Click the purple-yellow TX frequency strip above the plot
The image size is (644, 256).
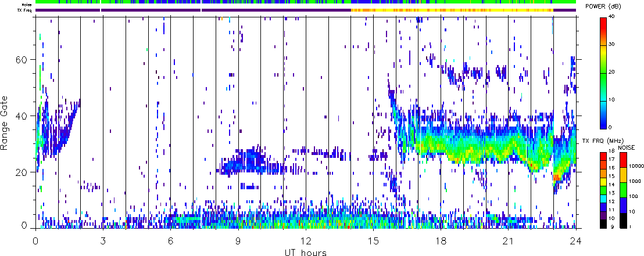(306, 10)
